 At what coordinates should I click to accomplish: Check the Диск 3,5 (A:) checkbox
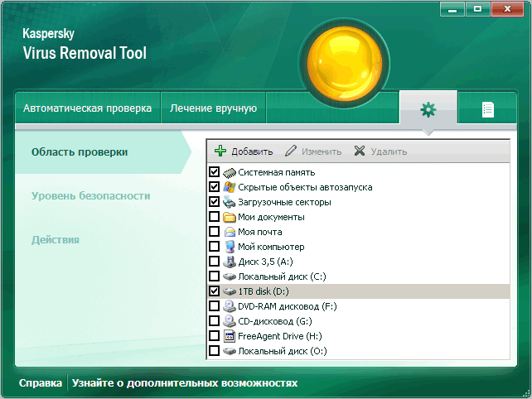(214, 261)
